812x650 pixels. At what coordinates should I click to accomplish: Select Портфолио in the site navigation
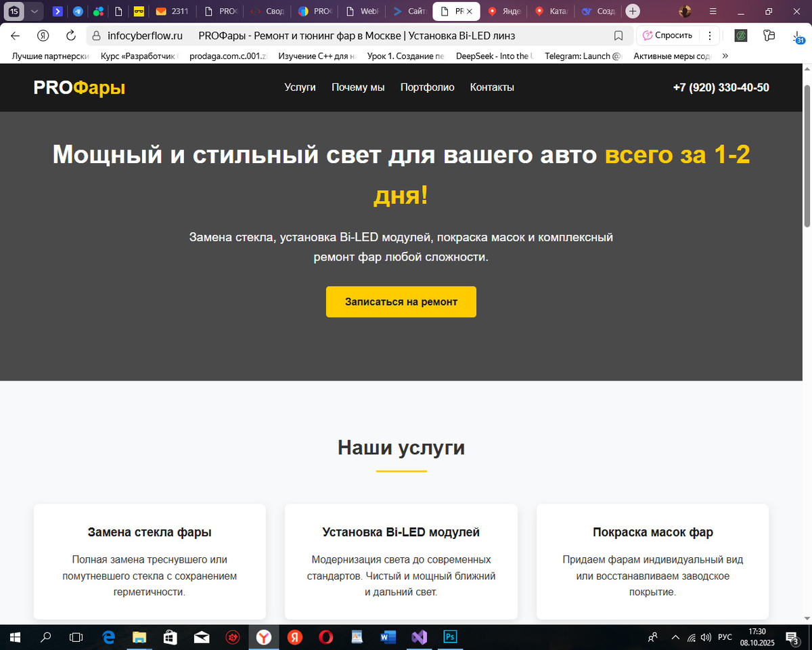click(x=428, y=87)
